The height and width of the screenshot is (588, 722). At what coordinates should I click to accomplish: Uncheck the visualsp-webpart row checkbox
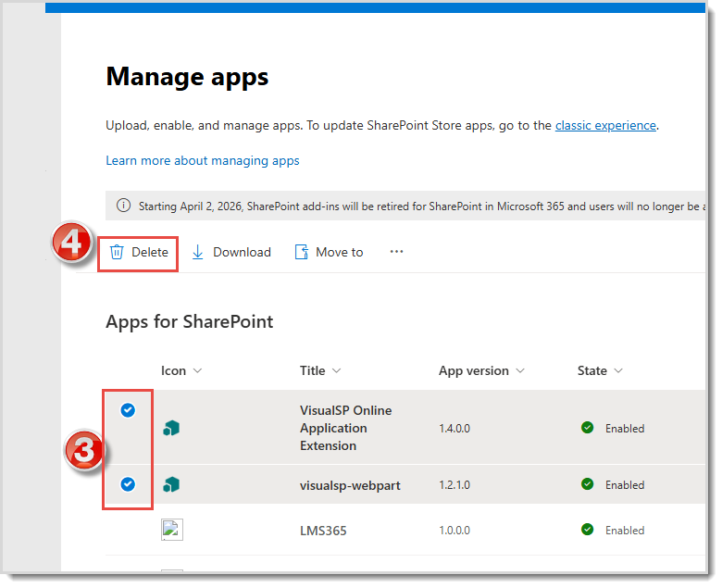click(129, 482)
